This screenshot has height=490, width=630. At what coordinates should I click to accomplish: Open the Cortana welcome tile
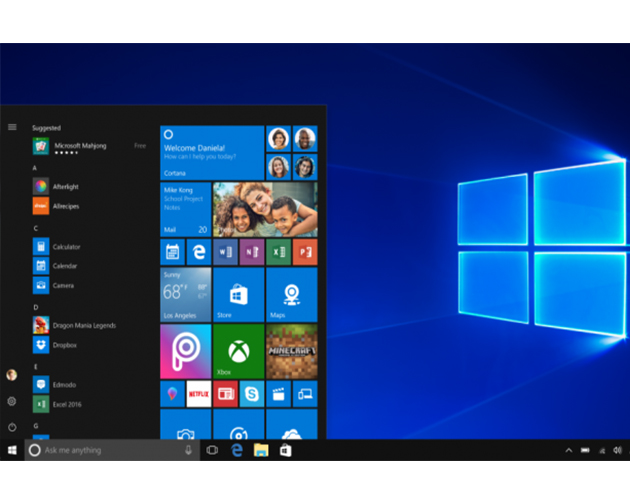[212, 153]
